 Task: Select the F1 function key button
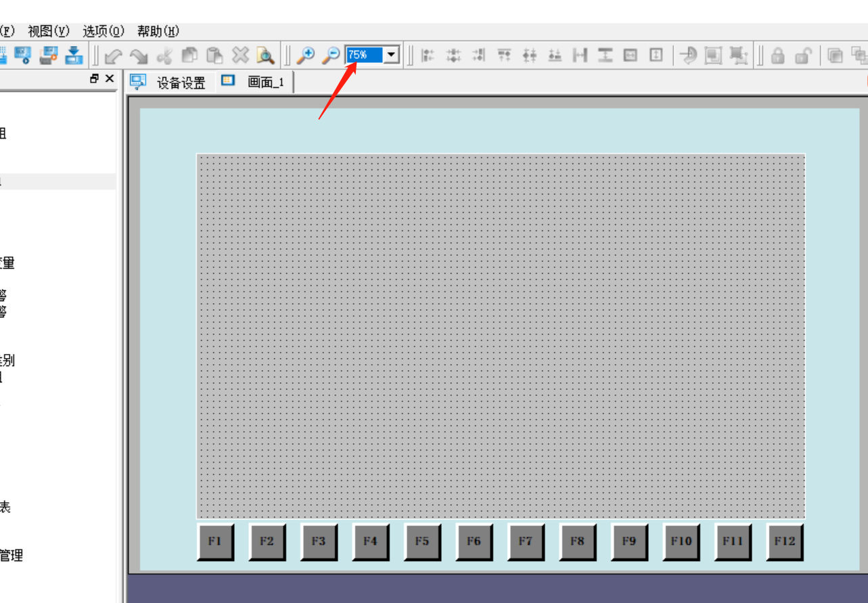215,541
